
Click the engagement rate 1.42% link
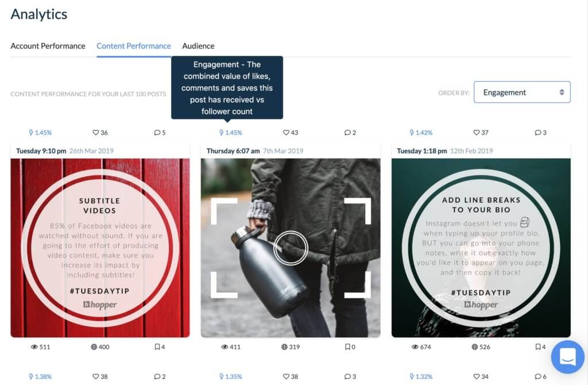coord(421,132)
